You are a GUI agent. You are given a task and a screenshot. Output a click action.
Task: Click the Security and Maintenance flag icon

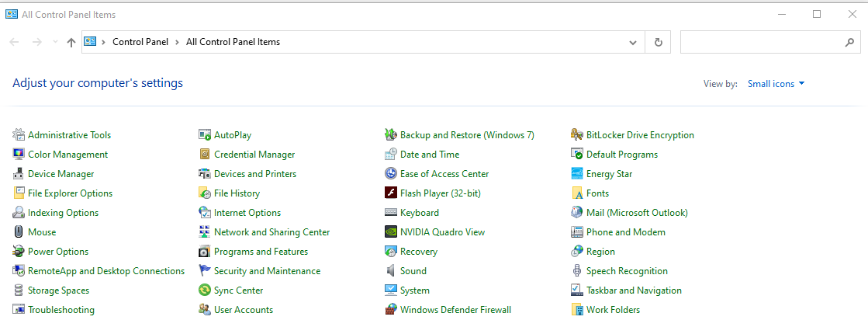pyautogui.click(x=205, y=270)
